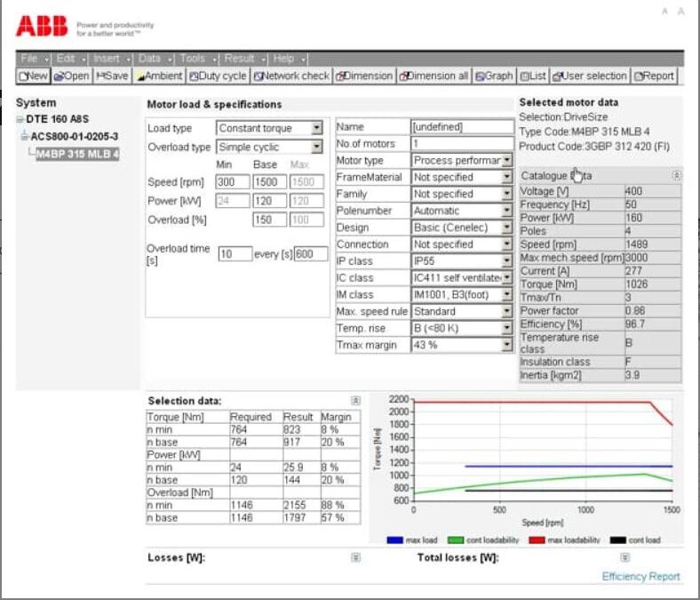Open the Load type dropdown
Viewport: 700px width, 600px height.
316,128
